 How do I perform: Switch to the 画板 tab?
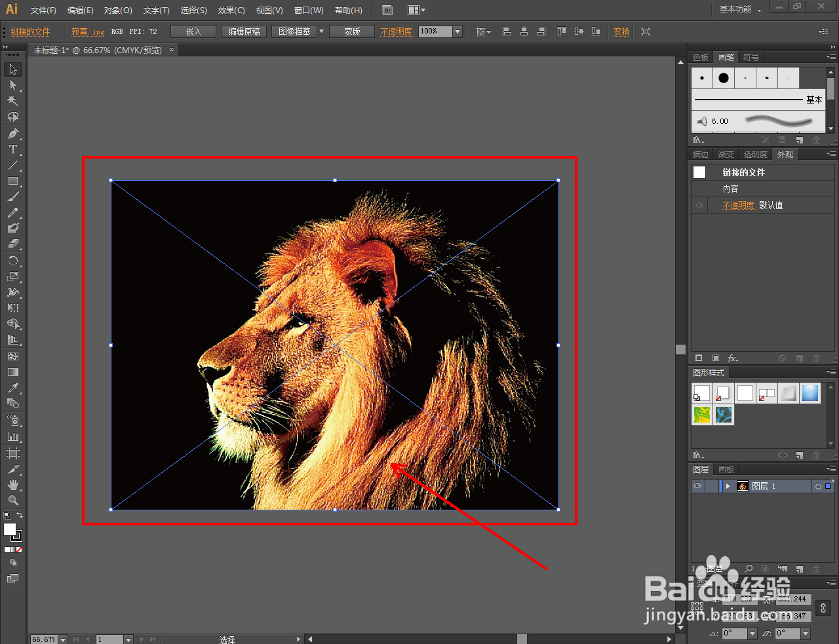(726, 469)
